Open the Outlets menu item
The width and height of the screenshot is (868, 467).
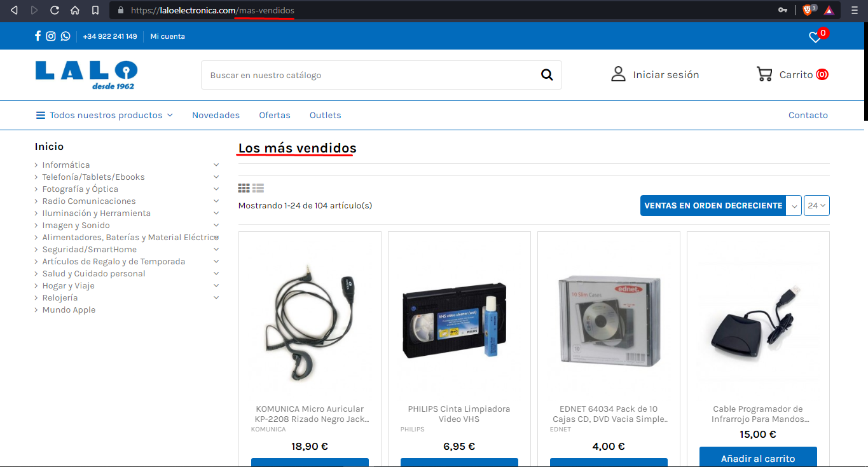(326, 115)
